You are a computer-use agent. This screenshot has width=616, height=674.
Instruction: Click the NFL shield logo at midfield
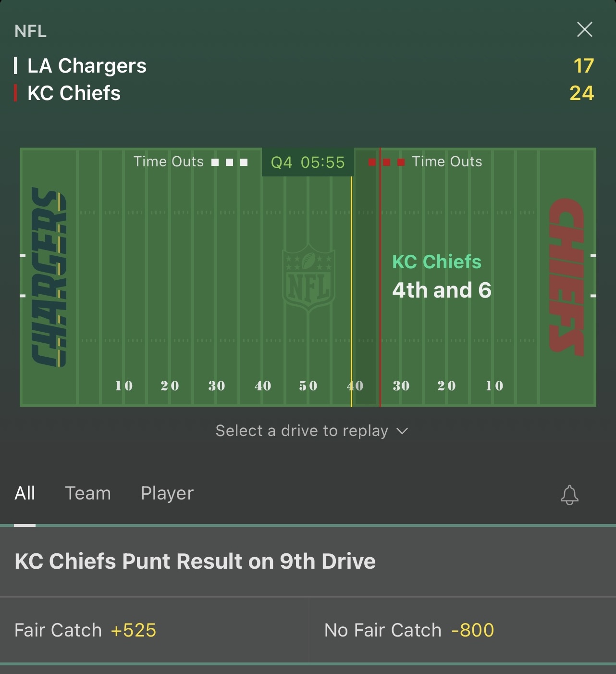pyautogui.click(x=308, y=278)
